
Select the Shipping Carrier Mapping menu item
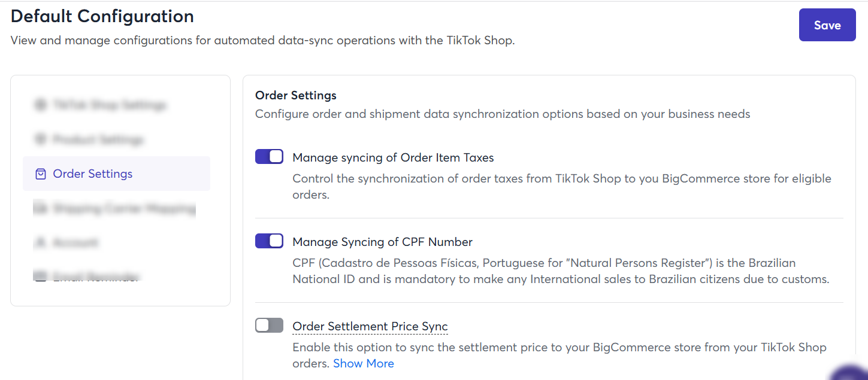point(117,209)
